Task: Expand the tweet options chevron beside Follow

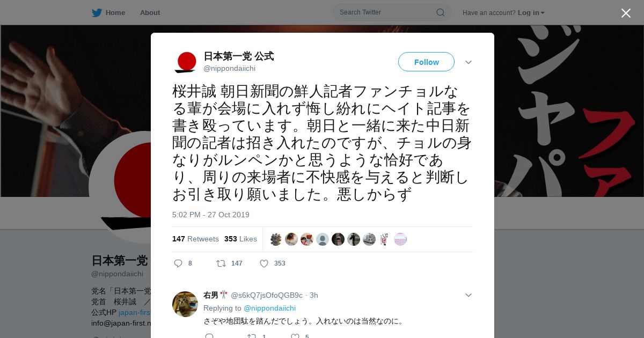Action: click(x=468, y=62)
